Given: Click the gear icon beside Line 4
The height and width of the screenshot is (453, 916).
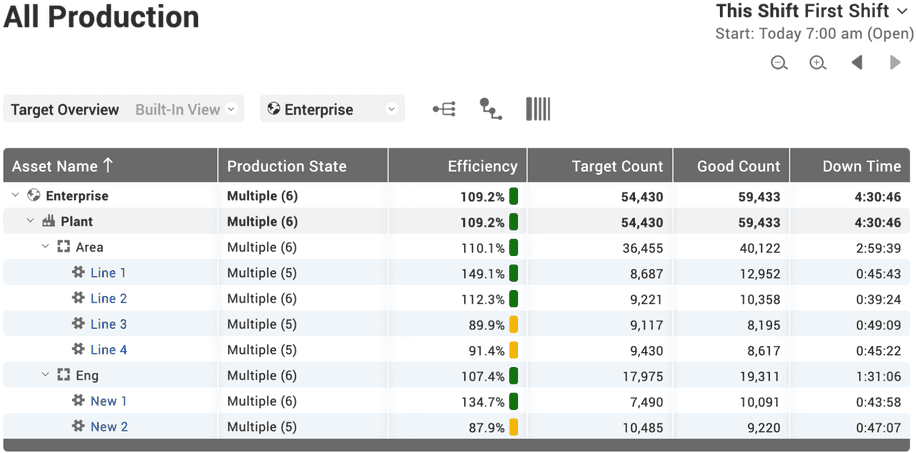Looking at the screenshot, I should point(78,350).
